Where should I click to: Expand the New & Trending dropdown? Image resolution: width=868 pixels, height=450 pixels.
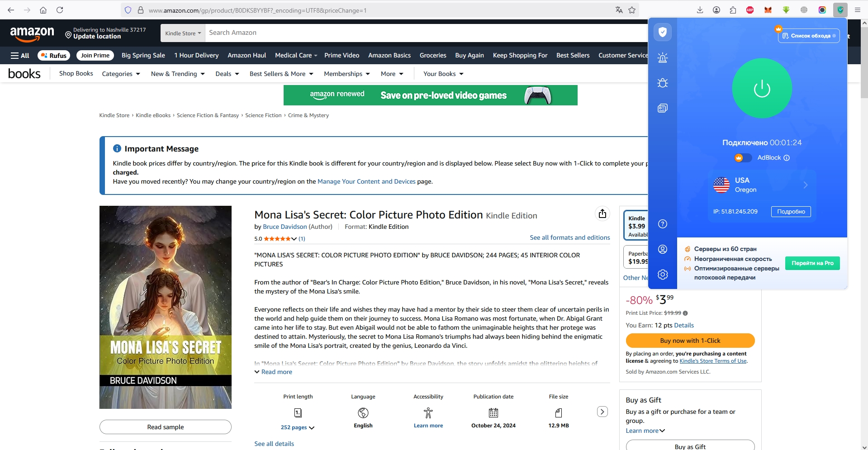pyautogui.click(x=178, y=74)
